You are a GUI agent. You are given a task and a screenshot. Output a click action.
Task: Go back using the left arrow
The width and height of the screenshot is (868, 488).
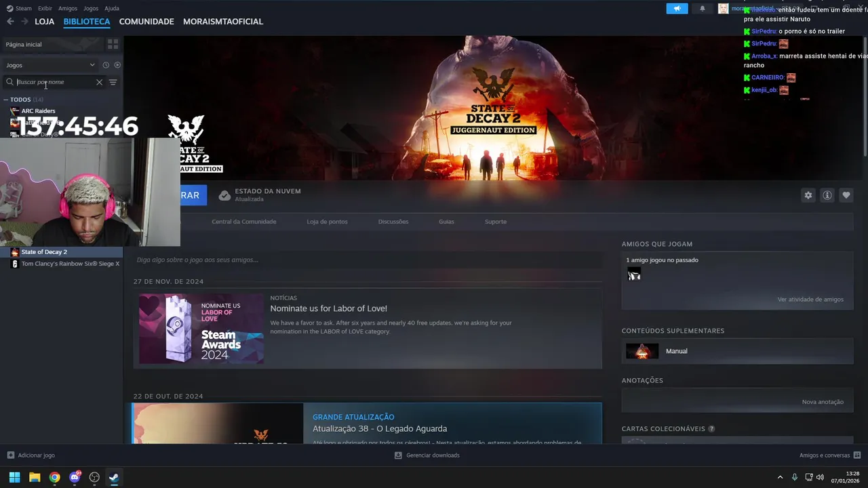click(x=10, y=22)
